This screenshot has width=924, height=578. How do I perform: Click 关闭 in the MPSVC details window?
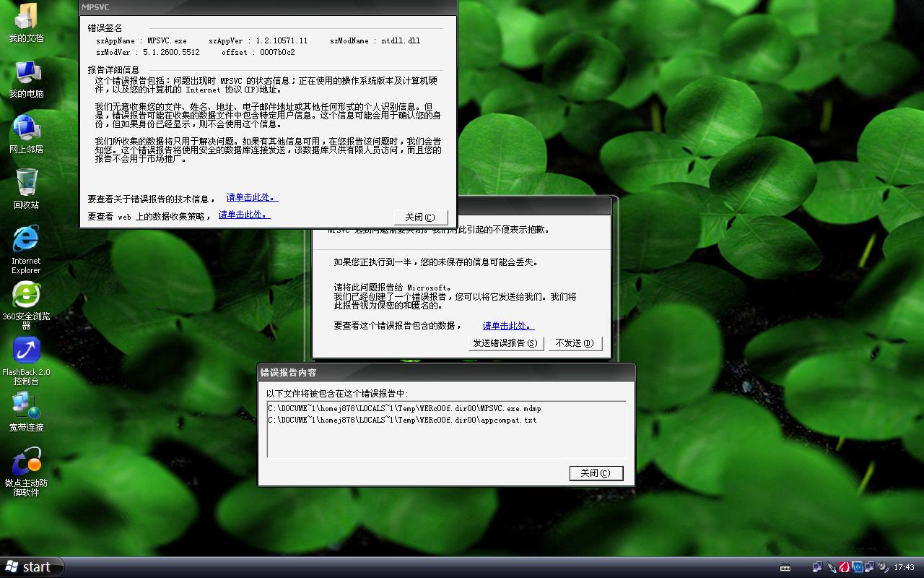click(421, 217)
